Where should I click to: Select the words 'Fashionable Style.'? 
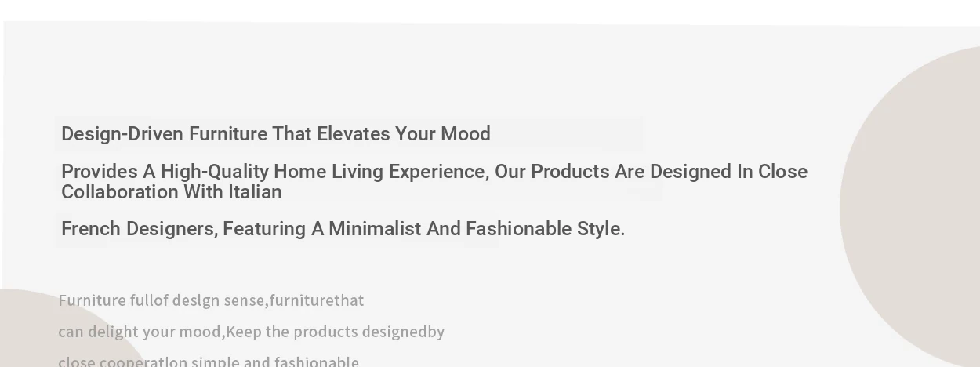tap(546, 229)
